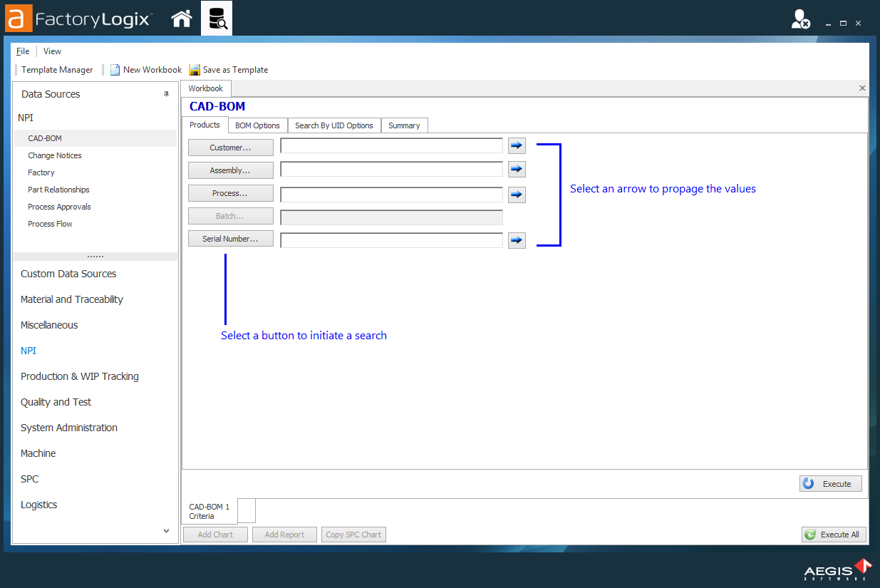Image resolution: width=880 pixels, height=588 pixels.
Task: Expand the Quality and Test section
Action: click(56, 402)
